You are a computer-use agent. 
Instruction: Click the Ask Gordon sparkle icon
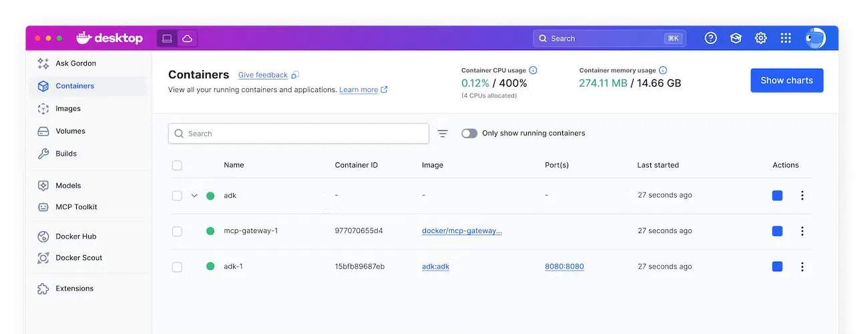pyautogui.click(x=43, y=63)
